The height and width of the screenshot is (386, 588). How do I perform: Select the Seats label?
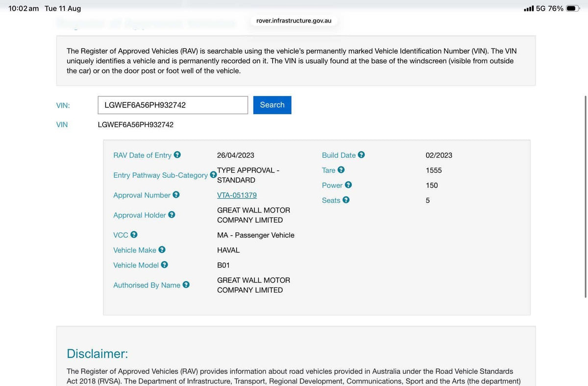(x=331, y=200)
